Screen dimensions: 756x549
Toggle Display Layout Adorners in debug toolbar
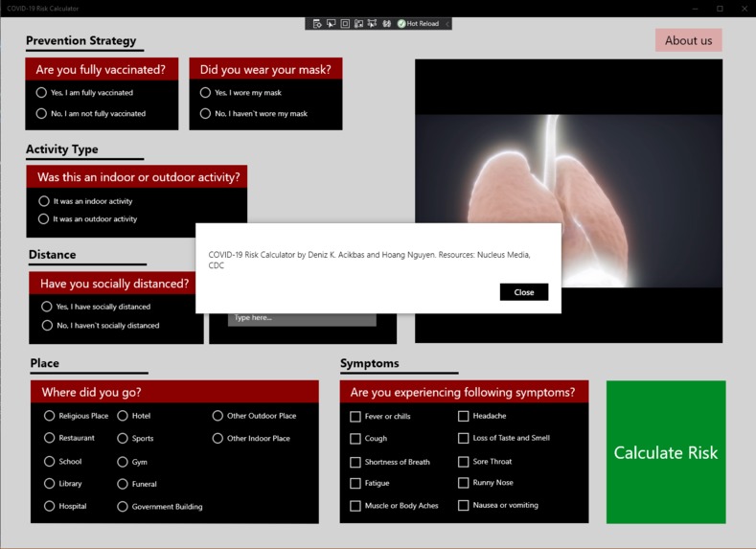coord(345,24)
